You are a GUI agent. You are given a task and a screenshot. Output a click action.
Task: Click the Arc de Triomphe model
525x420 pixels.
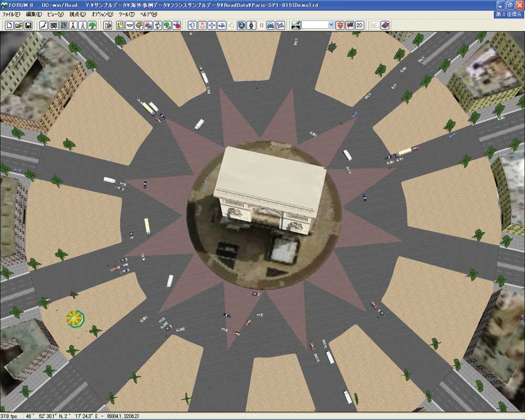pos(270,190)
